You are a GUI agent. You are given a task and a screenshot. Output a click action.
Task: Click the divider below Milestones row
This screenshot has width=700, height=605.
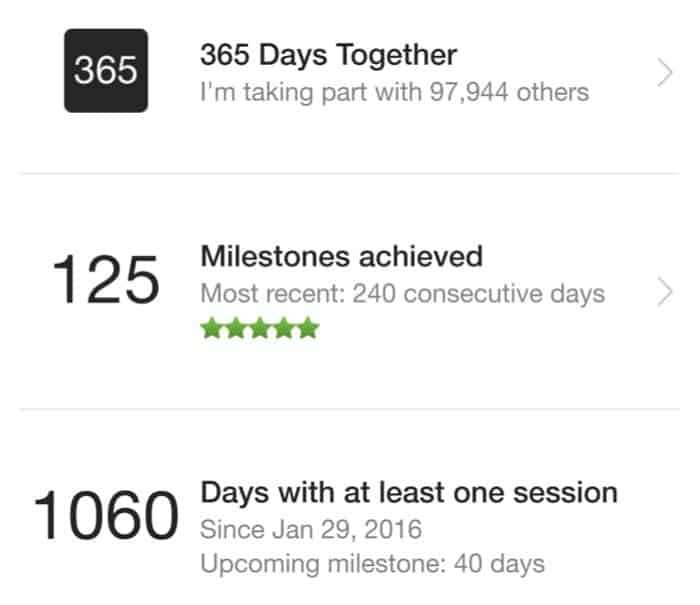[350, 409]
